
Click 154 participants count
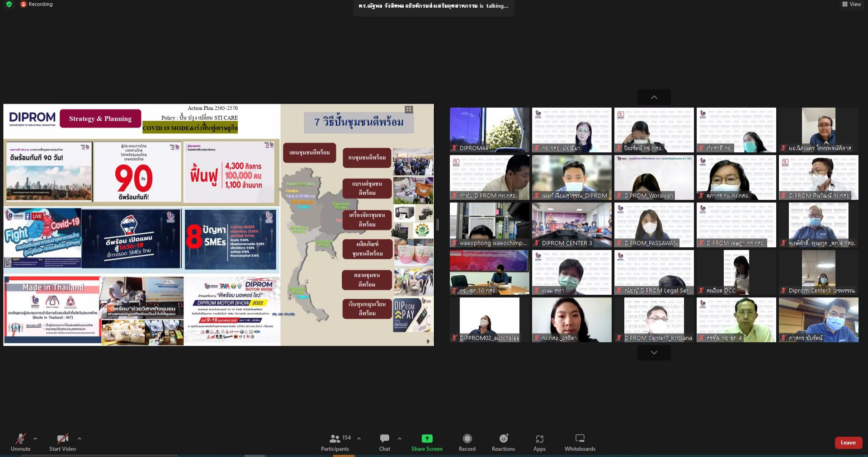point(346,437)
